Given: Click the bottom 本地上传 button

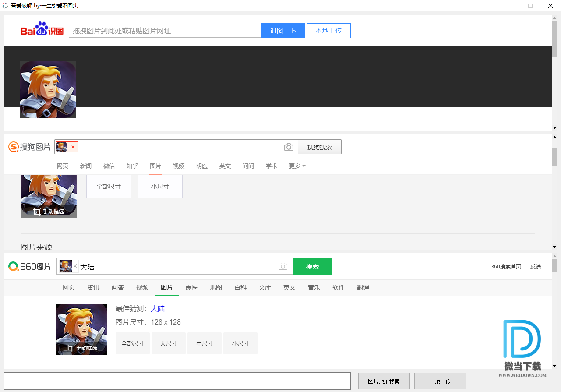Looking at the screenshot, I should tap(440, 381).
